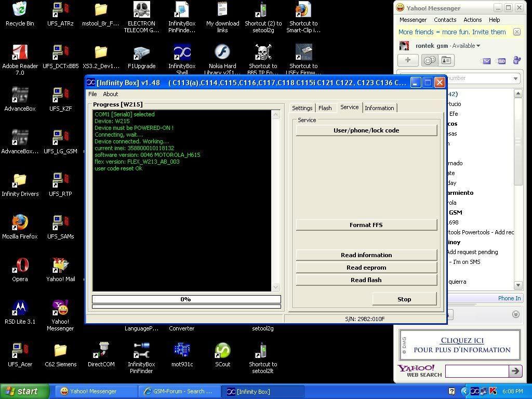This screenshot has height=399, width=532.
Task: Click progress log scrollbar up arrow
Action: (275, 115)
